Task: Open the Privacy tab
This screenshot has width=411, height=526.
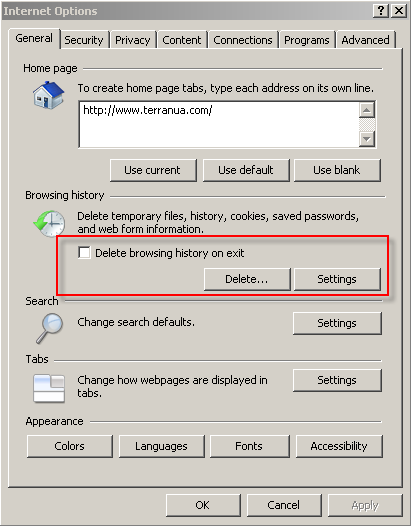Action: coord(133,40)
